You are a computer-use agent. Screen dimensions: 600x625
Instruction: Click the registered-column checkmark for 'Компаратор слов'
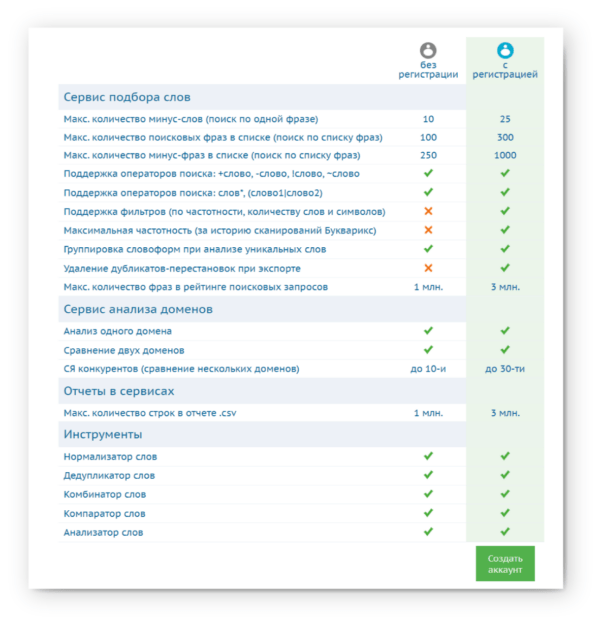pos(505,513)
